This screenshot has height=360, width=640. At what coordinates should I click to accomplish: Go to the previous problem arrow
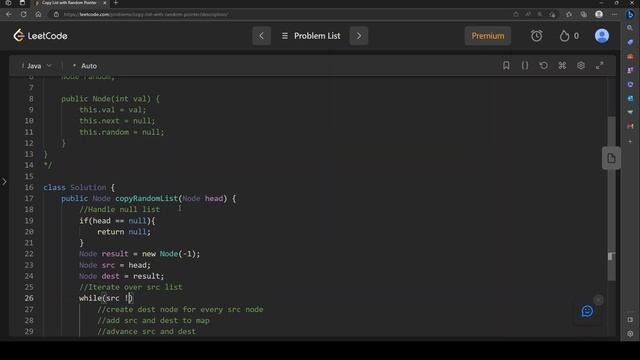pyautogui.click(x=261, y=36)
